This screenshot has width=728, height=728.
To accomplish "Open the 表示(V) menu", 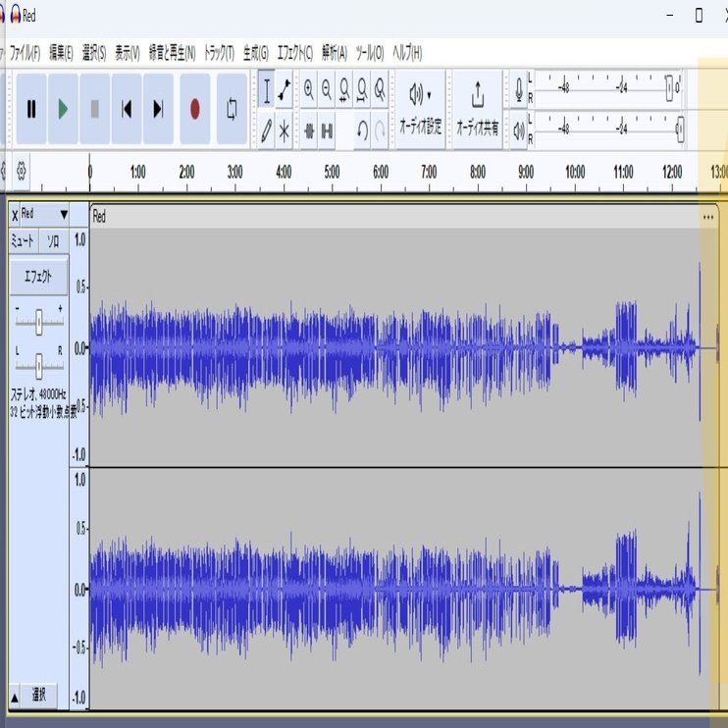I will 128,53.
